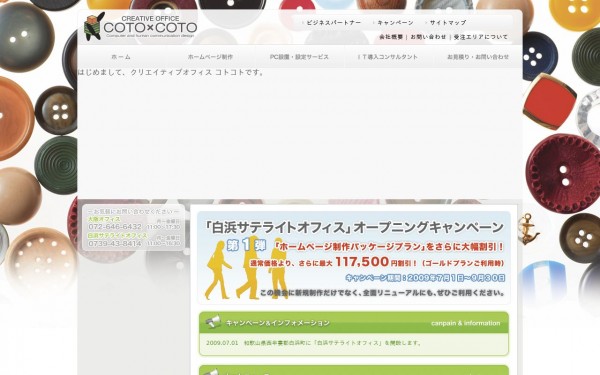The width and height of the screenshot is (600, 375).
Task: Select the ホーム navigation item
Action: point(121,57)
